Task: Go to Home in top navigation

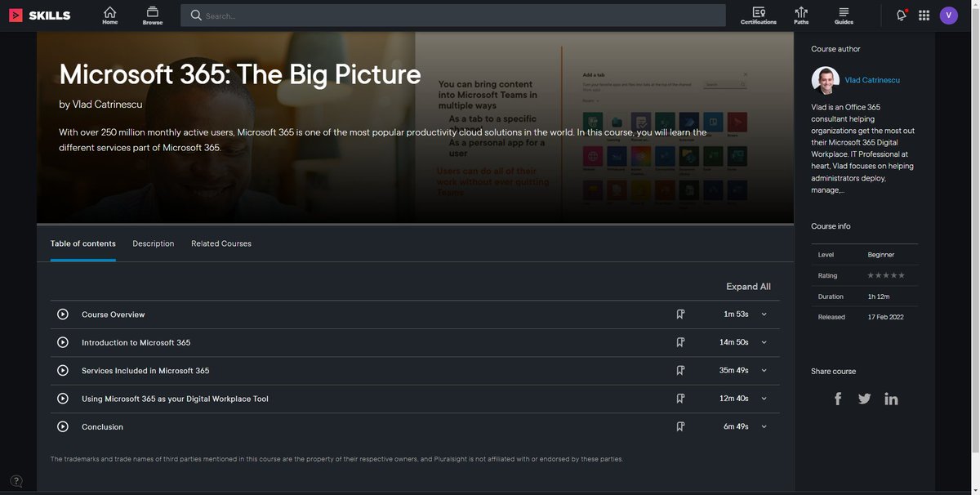Action: coord(109,16)
